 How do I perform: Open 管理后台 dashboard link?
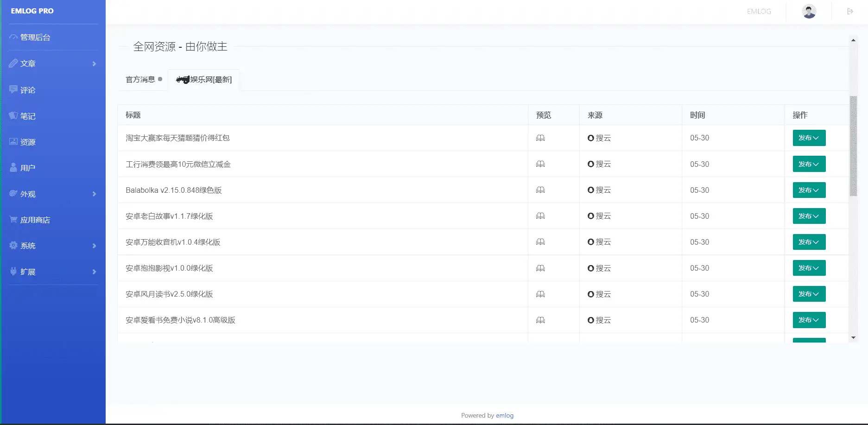[x=35, y=38]
